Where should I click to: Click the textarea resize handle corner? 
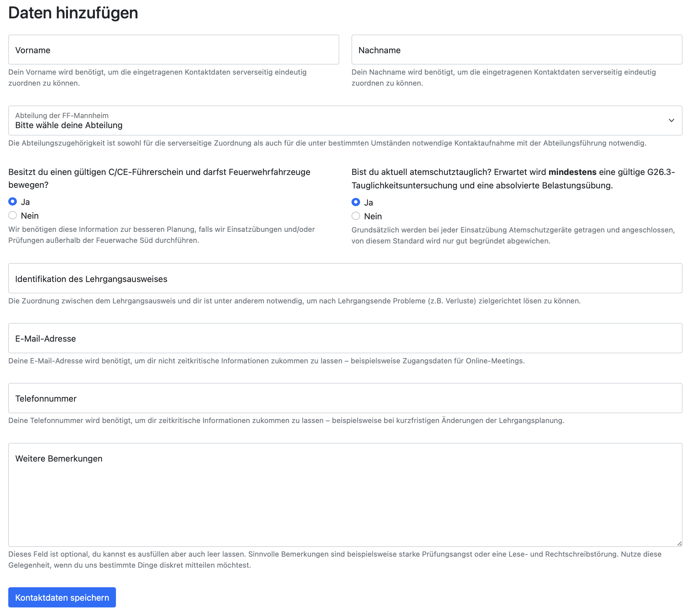tap(679, 544)
